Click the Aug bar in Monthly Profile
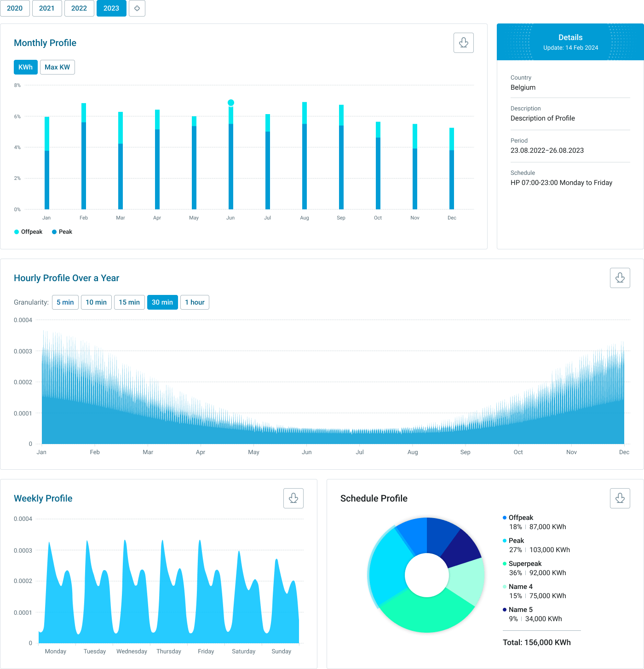The height and width of the screenshot is (669, 644). (x=305, y=156)
